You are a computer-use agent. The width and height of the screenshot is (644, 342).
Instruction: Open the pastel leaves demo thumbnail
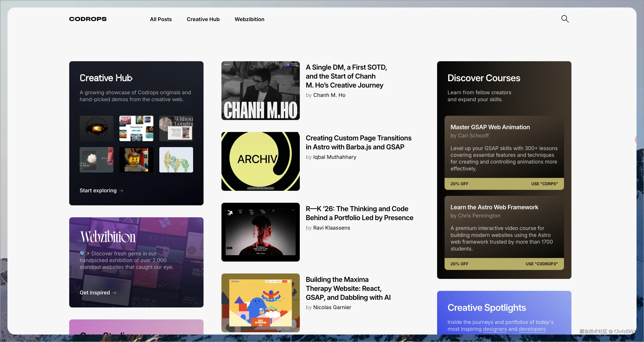point(176,160)
